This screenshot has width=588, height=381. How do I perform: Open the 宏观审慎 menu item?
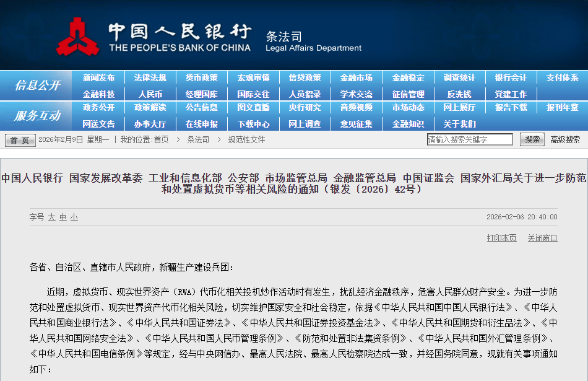(254, 77)
